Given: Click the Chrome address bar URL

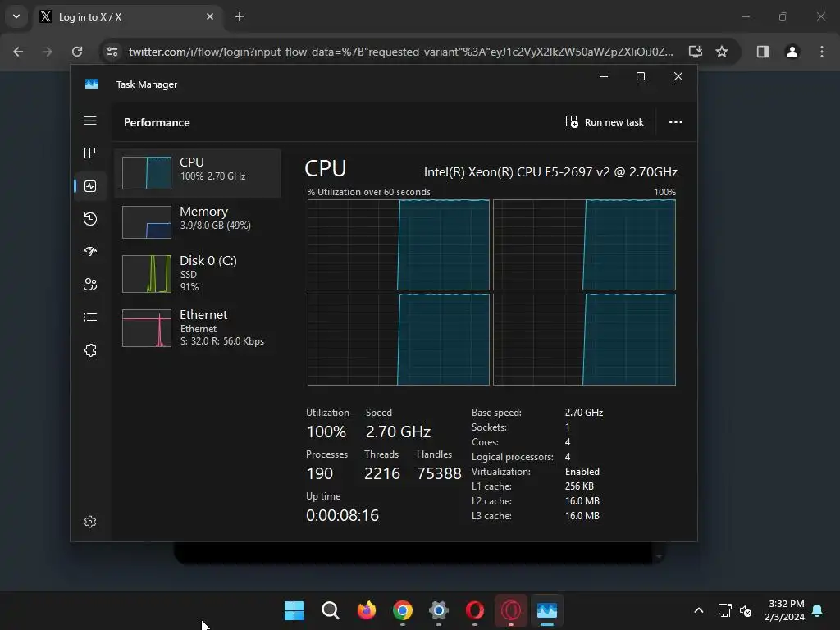Looking at the screenshot, I should click(400, 52).
